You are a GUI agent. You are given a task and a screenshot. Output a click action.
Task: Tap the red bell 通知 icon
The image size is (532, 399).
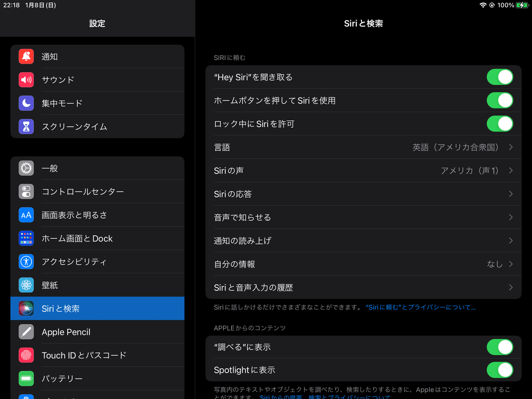(x=26, y=56)
